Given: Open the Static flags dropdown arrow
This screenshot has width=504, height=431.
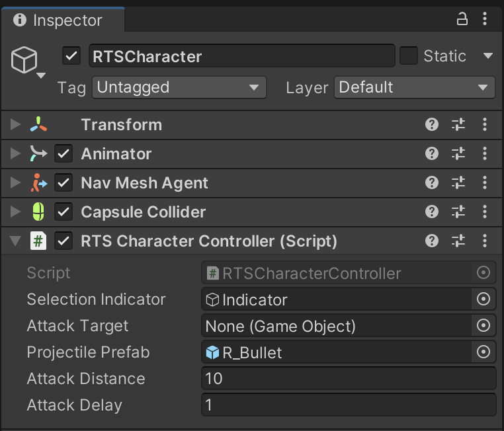Looking at the screenshot, I should [x=488, y=56].
